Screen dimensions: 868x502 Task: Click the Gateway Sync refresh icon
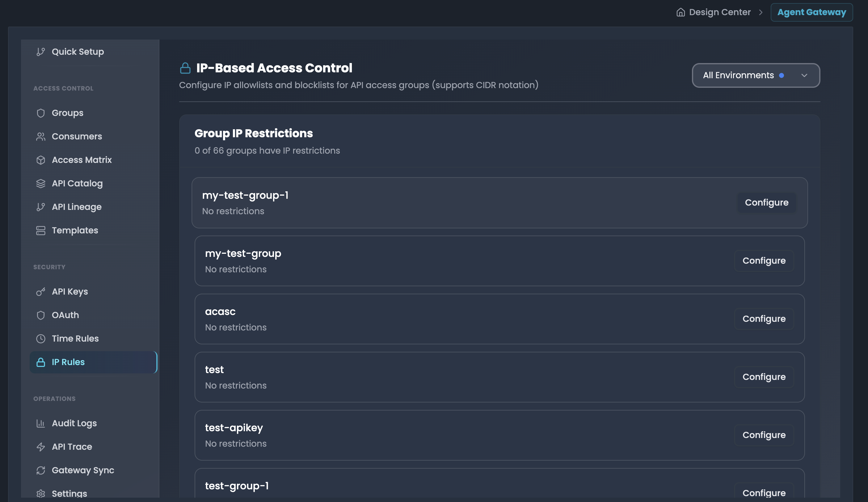pos(41,470)
